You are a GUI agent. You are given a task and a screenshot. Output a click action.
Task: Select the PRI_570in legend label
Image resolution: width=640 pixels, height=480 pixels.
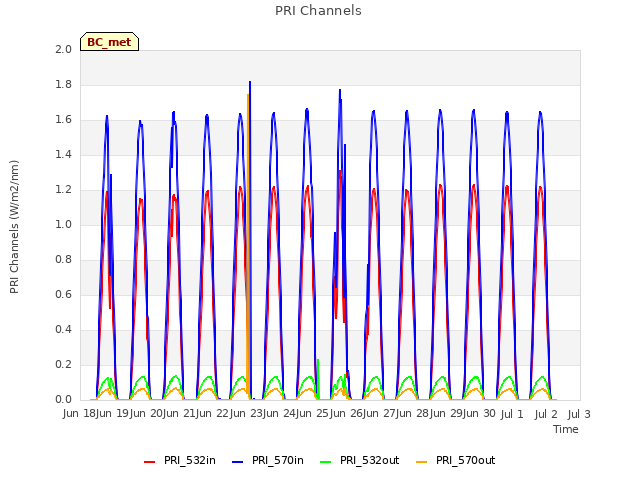[278, 460]
